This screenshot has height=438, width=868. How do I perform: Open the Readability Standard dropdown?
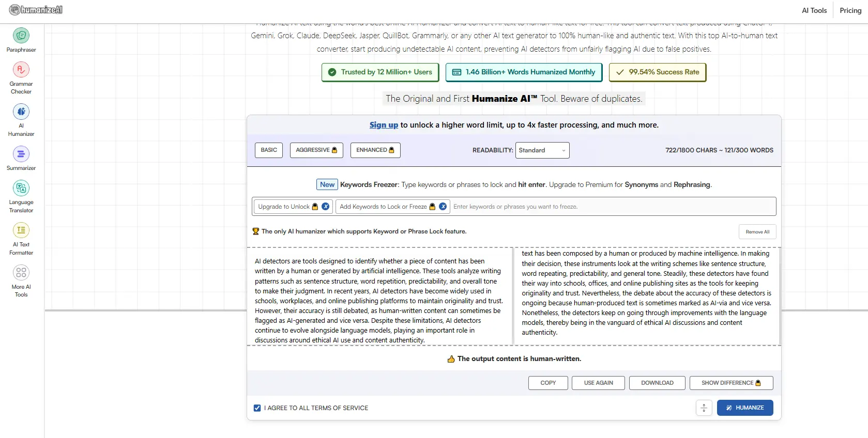pyautogui.click(x=542, y=150)
